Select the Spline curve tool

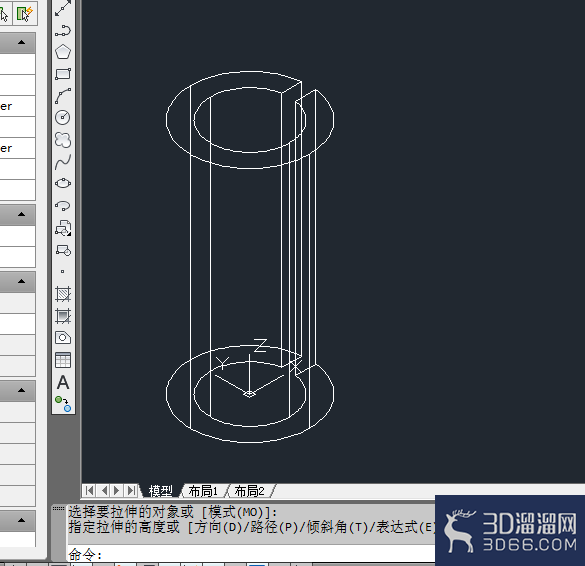(x=63, y=162)
